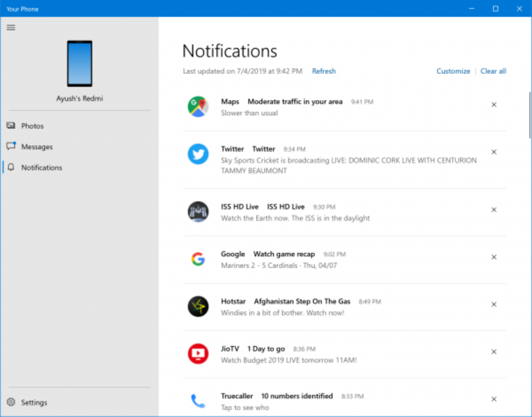Screen dimensions: 532x417
Task: Dismiss the JioTV notification
Action: pos(494,352)
